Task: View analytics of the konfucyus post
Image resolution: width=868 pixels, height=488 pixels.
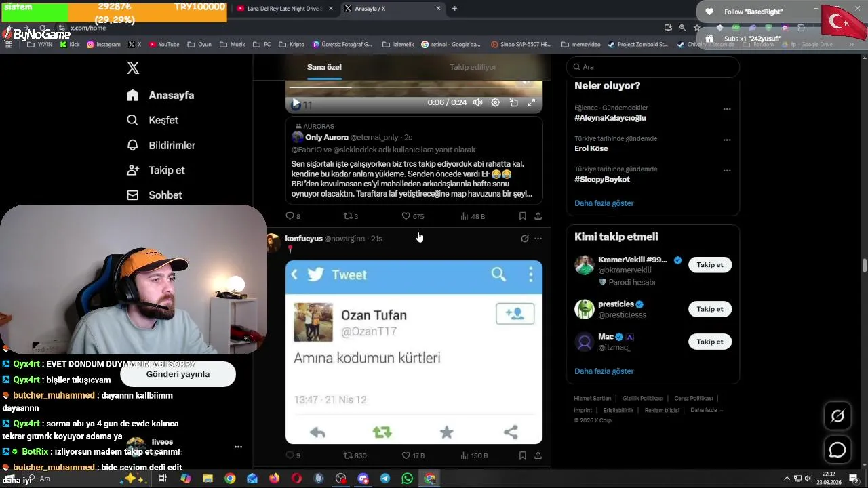Action: tap(473, 455)
